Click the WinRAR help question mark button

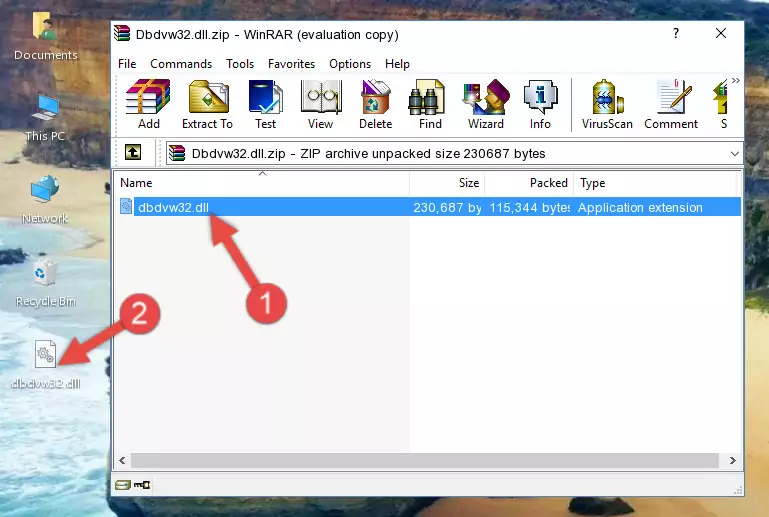click(x=676, y=33)
